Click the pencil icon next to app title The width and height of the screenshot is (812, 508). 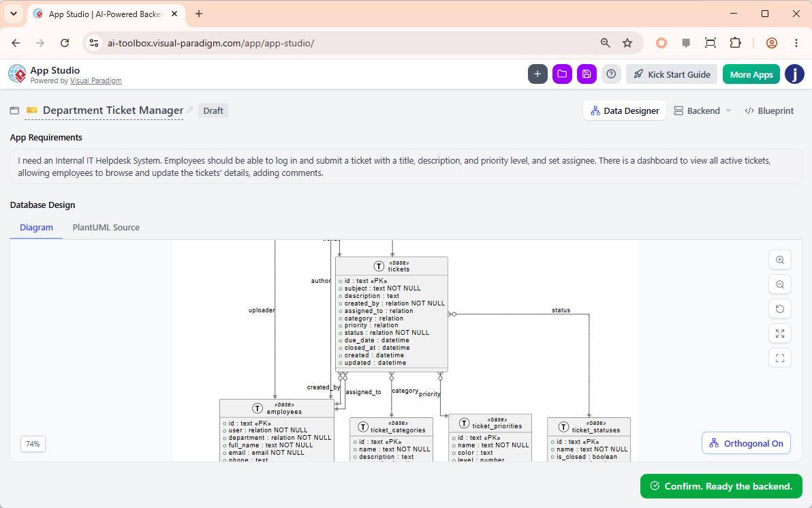pyautogui.click(x=190, y=110)
